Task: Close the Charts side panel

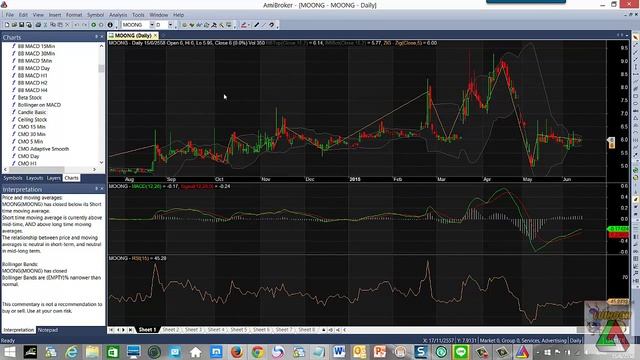Action: 102,37
